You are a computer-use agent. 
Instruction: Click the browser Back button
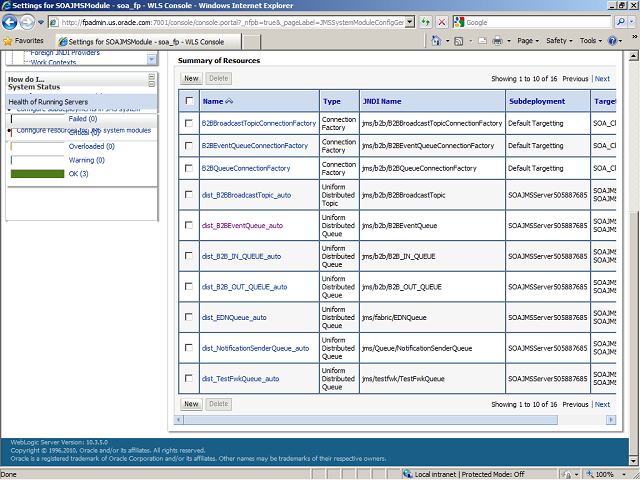tap(12, 21)
